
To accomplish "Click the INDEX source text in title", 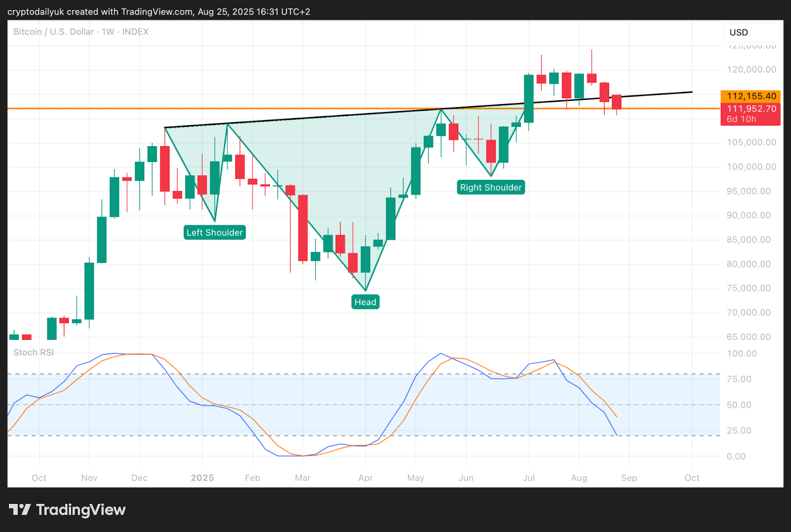I will (135, 32).
